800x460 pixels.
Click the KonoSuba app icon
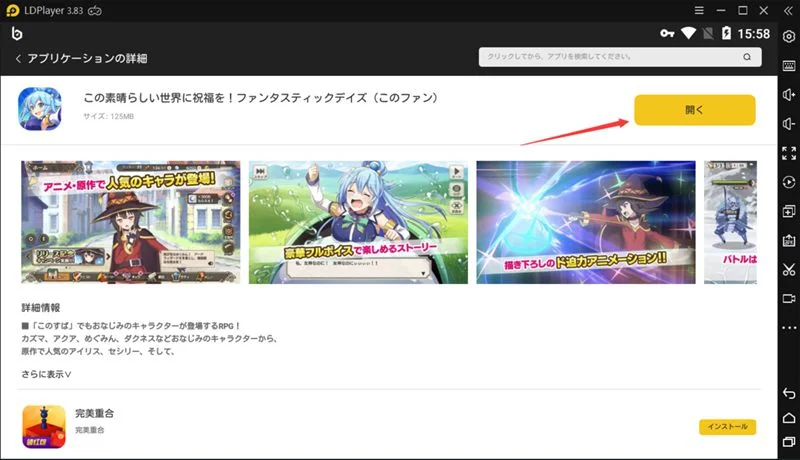tap(40, 109)
